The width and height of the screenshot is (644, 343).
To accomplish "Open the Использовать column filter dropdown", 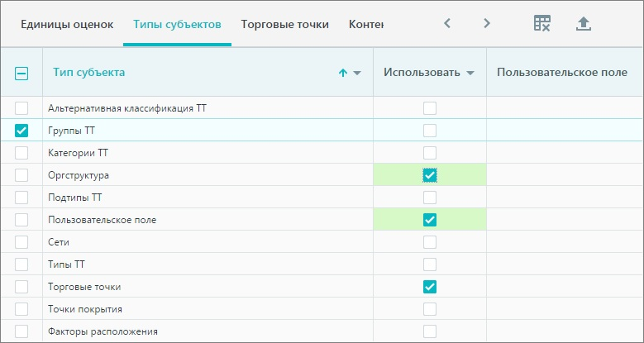I will [x=470, y=73].
